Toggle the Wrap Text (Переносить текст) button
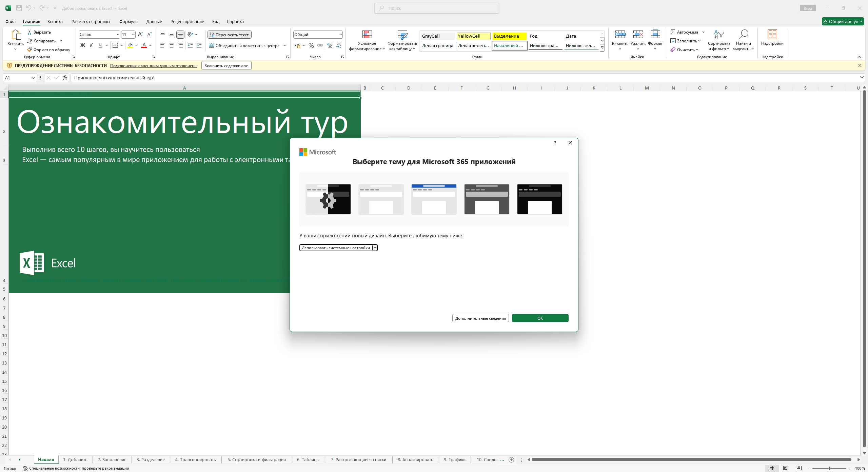 tap(230, 35)
